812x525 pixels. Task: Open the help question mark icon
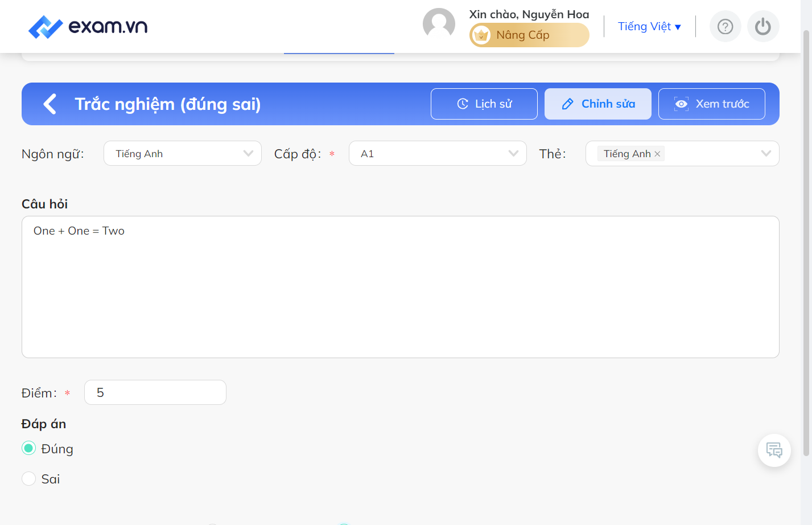click(x=725, y=27)
